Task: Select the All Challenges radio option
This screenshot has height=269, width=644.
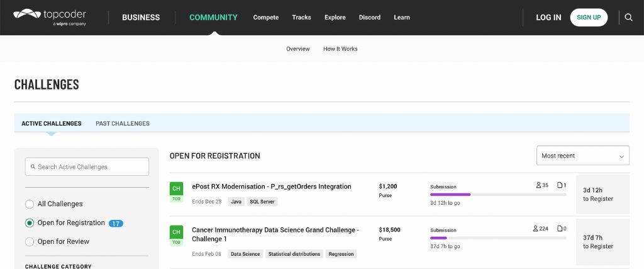Action: click(30, 204)
